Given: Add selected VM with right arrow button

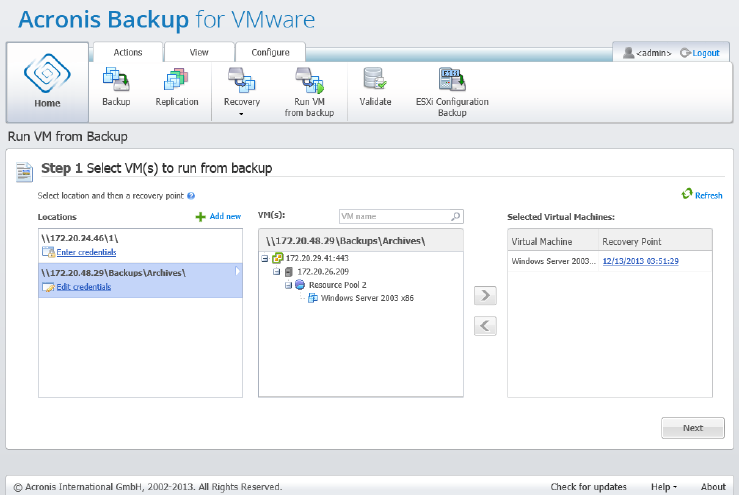Looking at the screenshot, I should [485, 296].
